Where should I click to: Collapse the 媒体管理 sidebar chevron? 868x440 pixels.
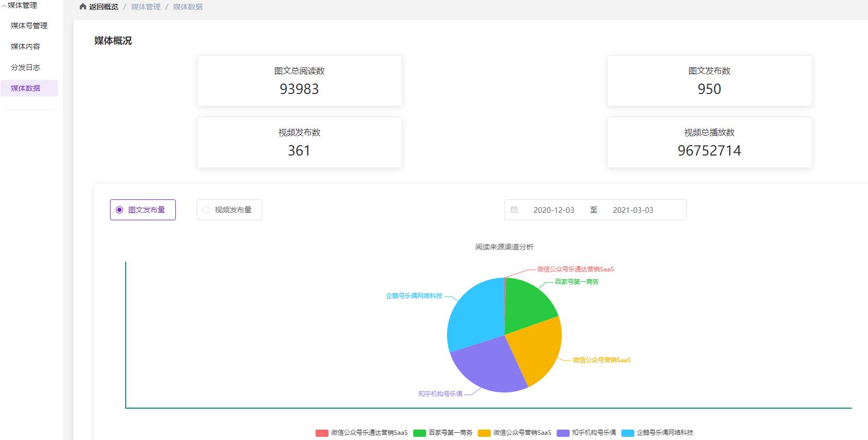pos(4,6)
